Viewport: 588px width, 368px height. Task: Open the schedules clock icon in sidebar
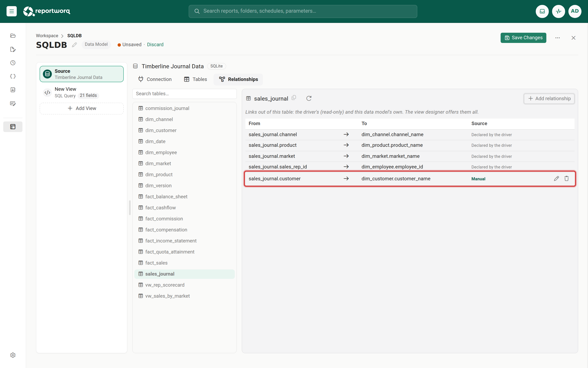coord(13,63)
